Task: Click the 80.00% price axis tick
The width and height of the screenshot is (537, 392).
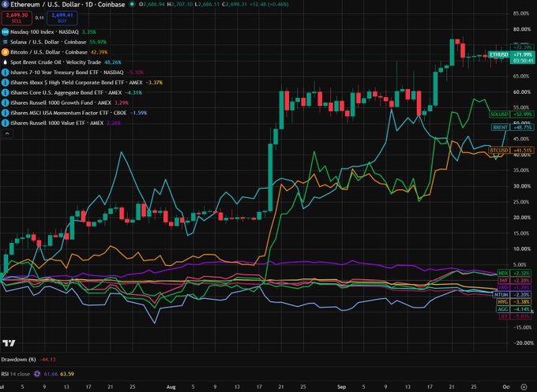Action: click(521, 29)
